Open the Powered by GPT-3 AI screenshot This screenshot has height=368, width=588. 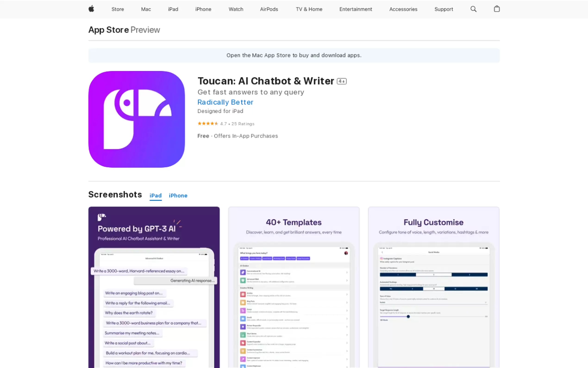[154, 287]
